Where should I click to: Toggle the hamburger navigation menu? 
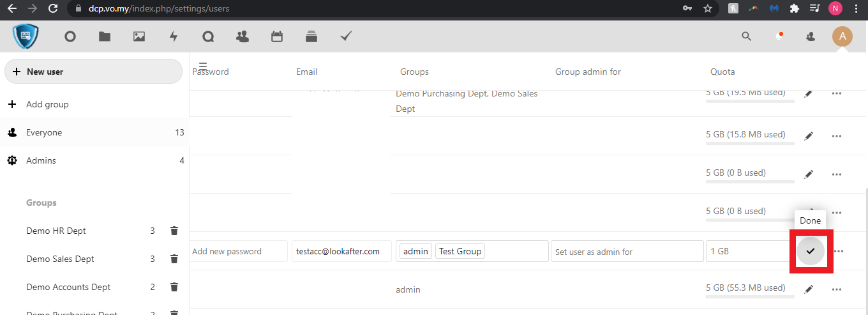(203, 66)
